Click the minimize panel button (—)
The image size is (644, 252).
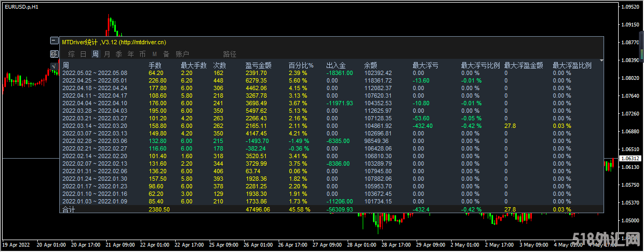pos(54,41)
